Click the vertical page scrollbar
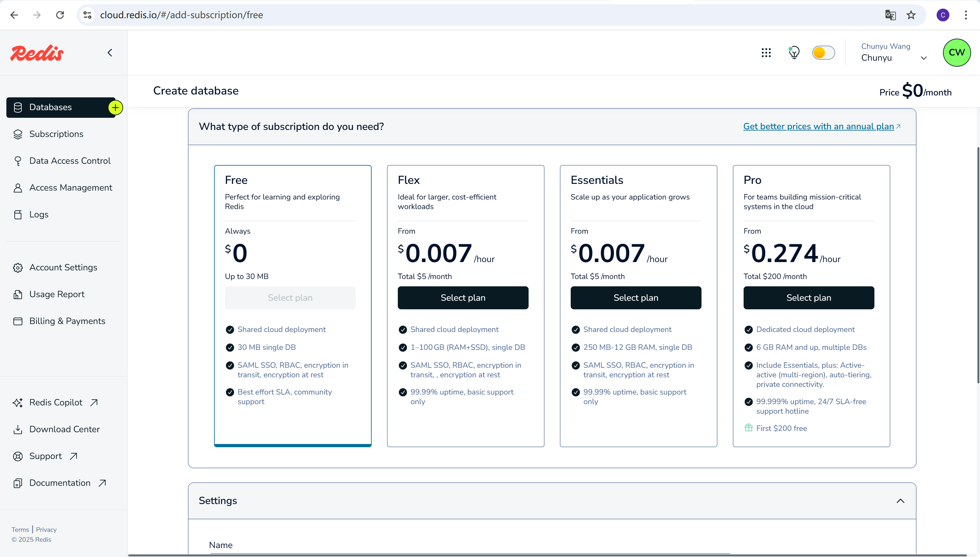 pos(978,265)
